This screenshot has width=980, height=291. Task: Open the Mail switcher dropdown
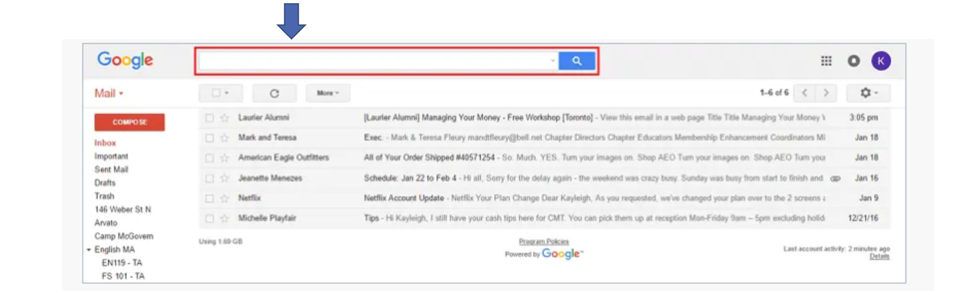coord(109,93)
